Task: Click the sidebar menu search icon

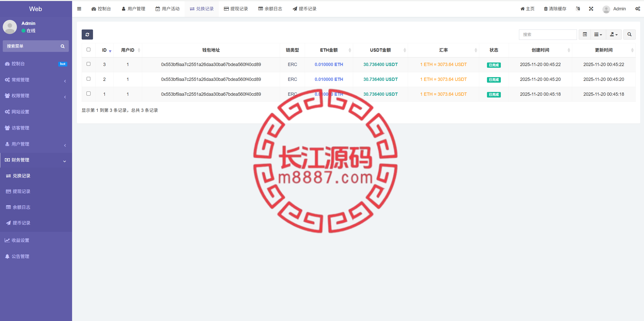Action: click(63, 46)
